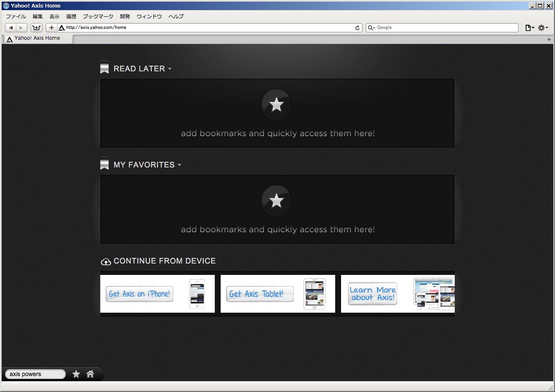Click the site favicon in address bar

(61, 28)
